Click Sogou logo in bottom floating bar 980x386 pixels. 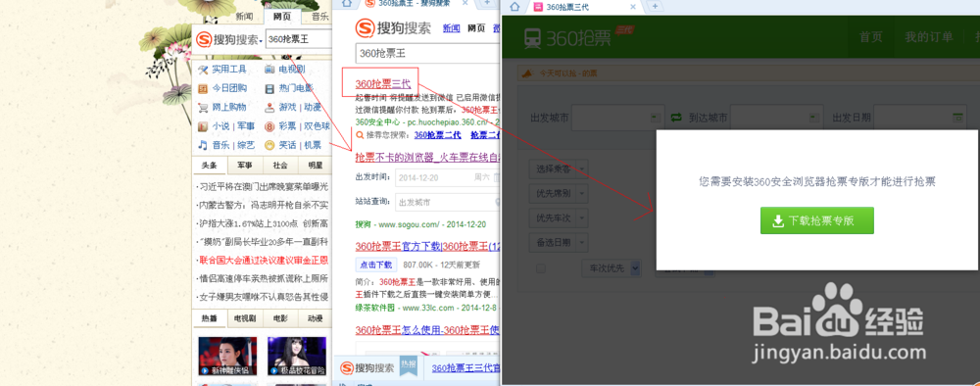347,368
